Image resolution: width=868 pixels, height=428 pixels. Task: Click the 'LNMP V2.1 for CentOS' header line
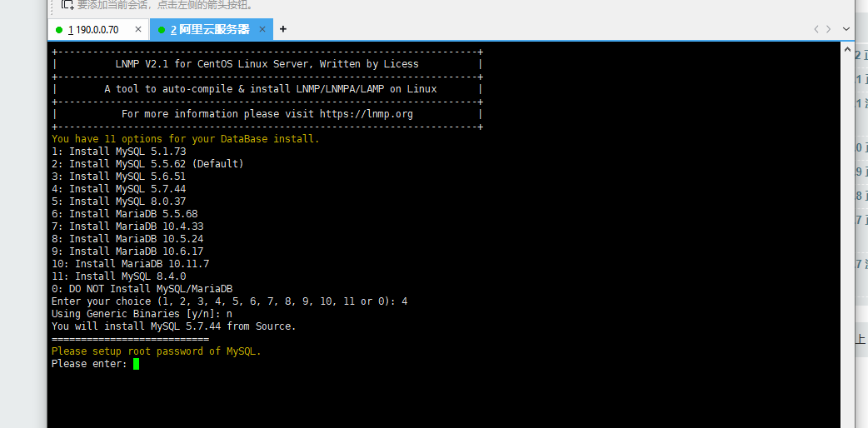267,64
